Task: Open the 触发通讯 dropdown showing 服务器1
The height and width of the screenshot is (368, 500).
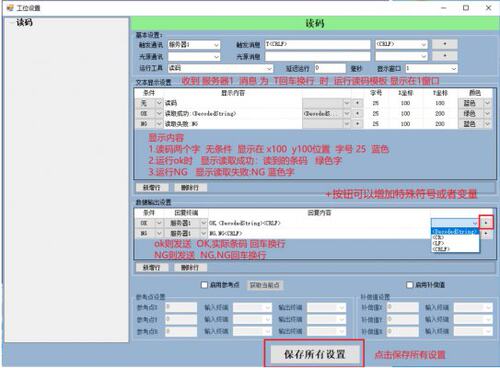Action: [x=194, y=45]
